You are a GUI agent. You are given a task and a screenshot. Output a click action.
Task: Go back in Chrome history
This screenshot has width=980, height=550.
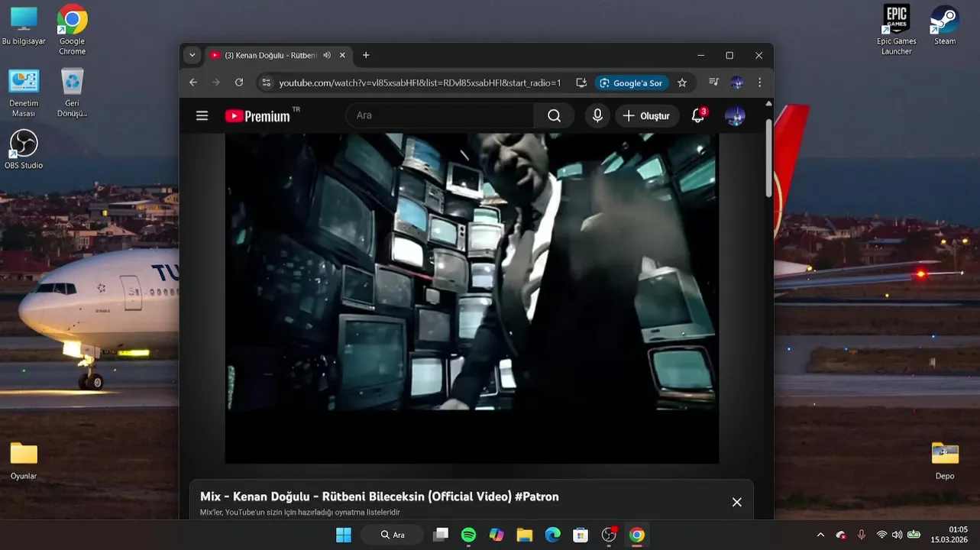tap(193, 82)
